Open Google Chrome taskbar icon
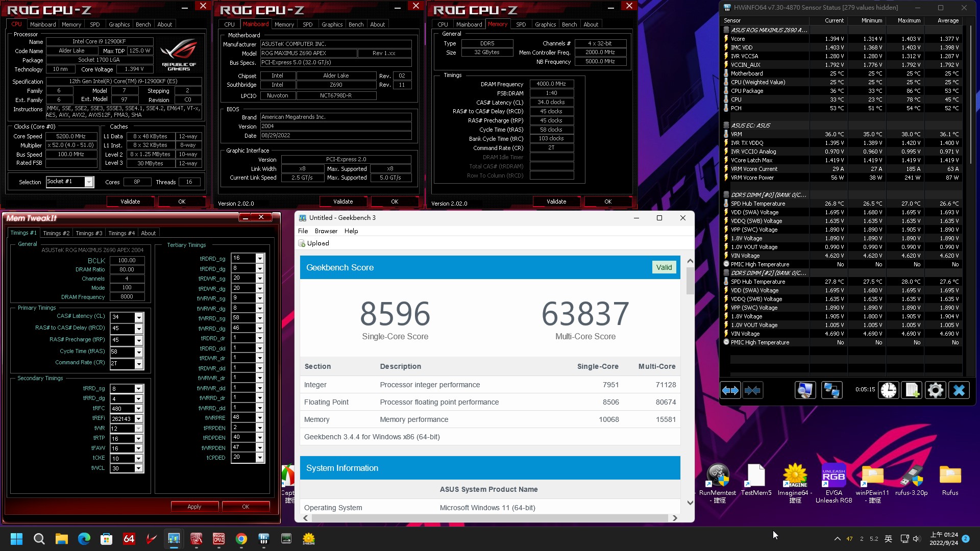 coord(241,539)
